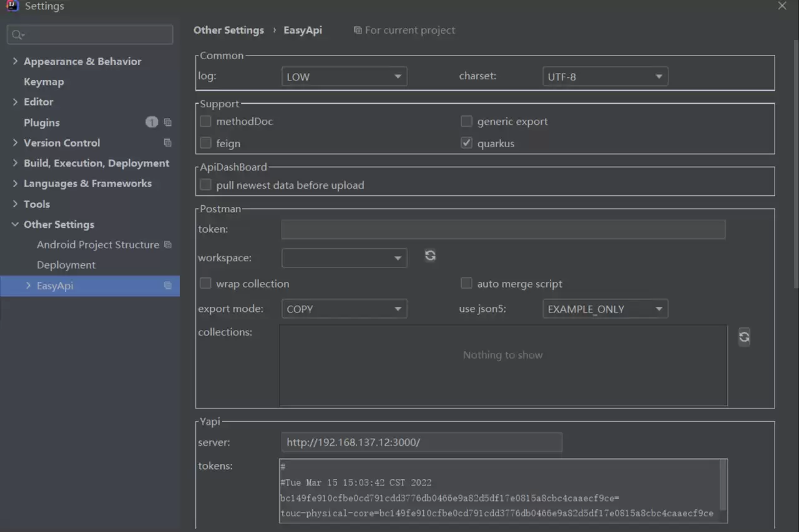Click Other Settings breadcrumb
The width and height of the screenshot is (799, 532).
coord(228,30)
